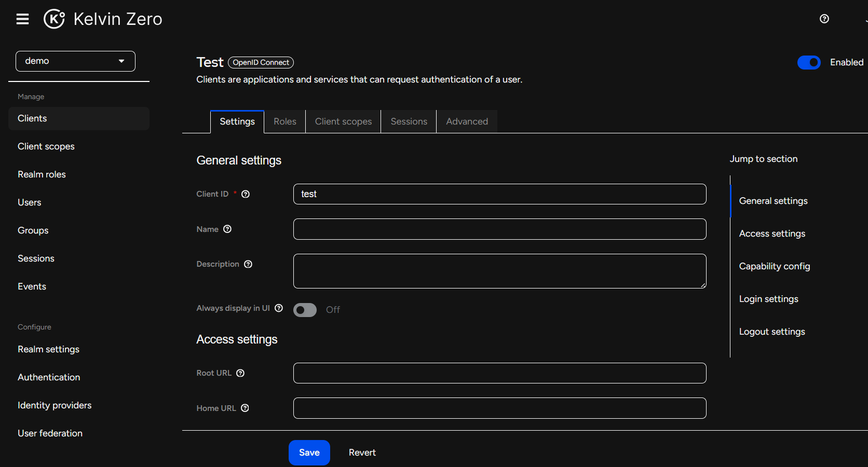Disable the Enabled toggle for the Test client

point(809,62)
